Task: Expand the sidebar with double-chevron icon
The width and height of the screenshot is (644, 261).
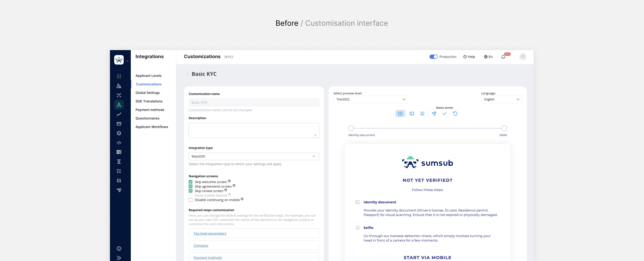Action: pos(119,258)
